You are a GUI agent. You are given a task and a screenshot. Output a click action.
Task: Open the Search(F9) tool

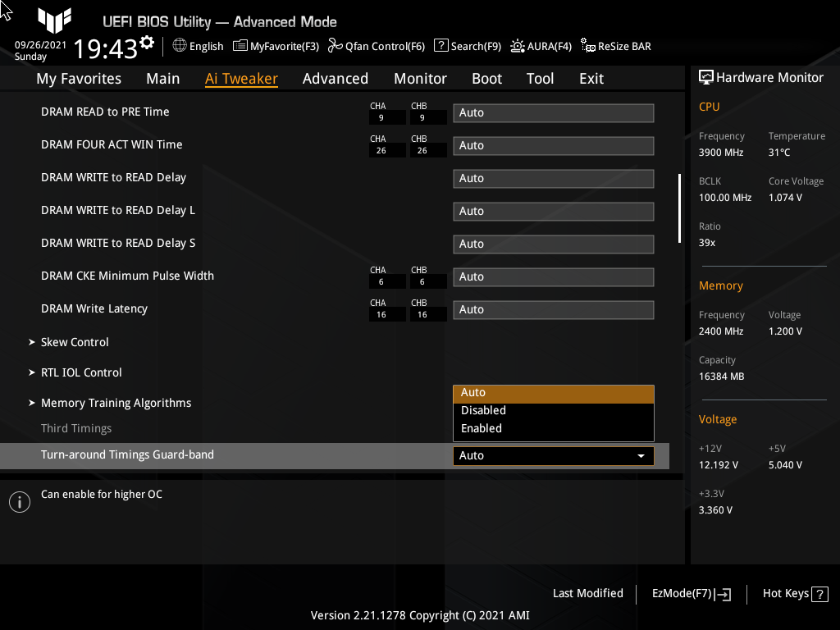tap(467, 46)
